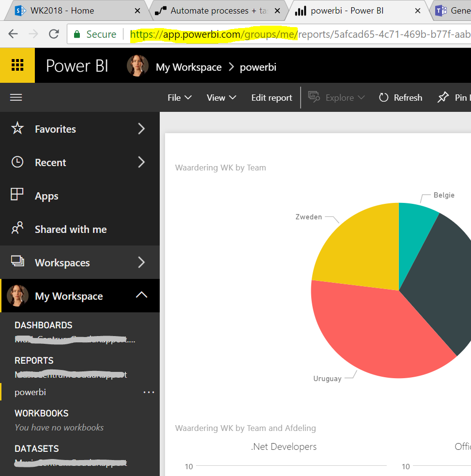Collapse My Workspace with the up chevron
Image resolution: width=471 pixels, height=476 pixels.
point(141,295)
